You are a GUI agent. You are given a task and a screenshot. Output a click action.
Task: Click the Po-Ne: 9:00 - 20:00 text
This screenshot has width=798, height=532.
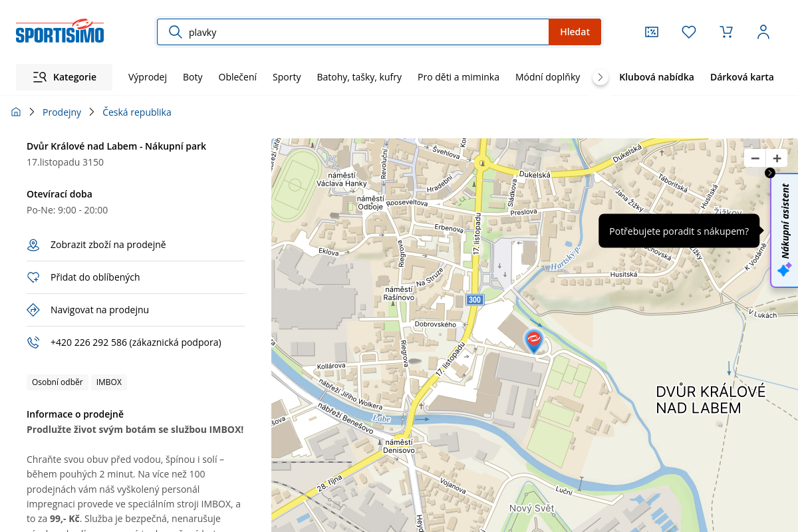[67, 210]
